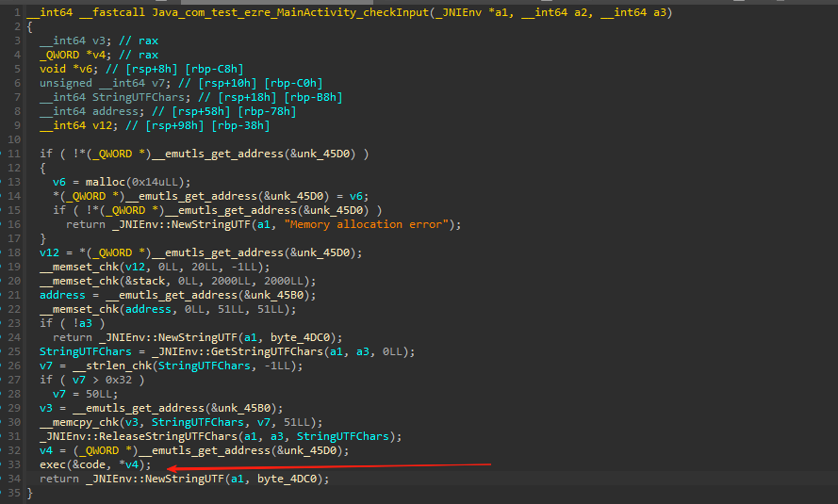Viewport: 838px width, 504px height.
Task: Click the v12 declaration on line 9
Action: (x=102, y=125)
